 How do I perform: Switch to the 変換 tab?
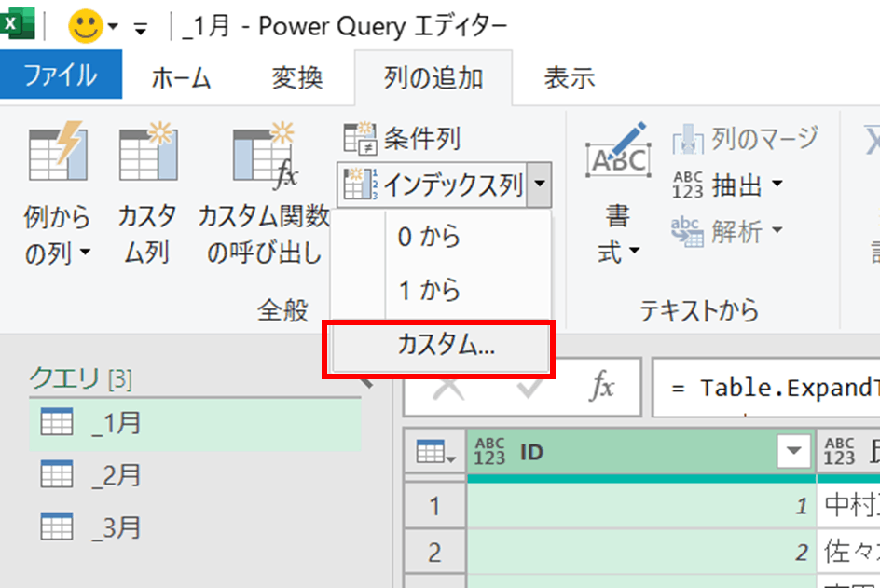pos(297,78)
